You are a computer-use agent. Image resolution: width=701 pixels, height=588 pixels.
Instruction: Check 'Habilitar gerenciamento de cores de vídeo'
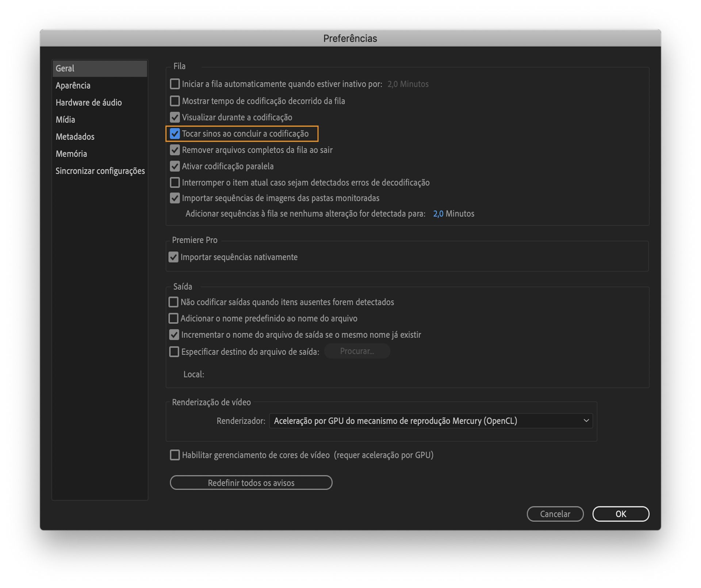[175, 455]
